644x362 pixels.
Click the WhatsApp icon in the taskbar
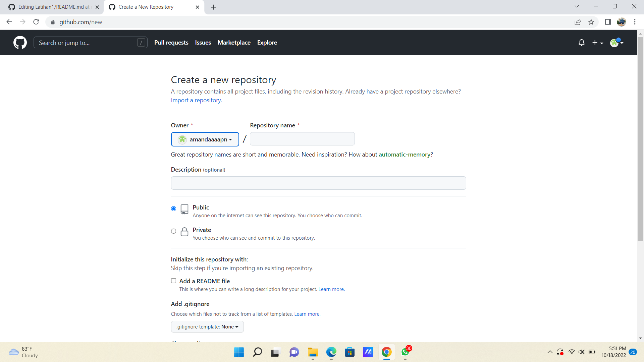pos(405,352)
